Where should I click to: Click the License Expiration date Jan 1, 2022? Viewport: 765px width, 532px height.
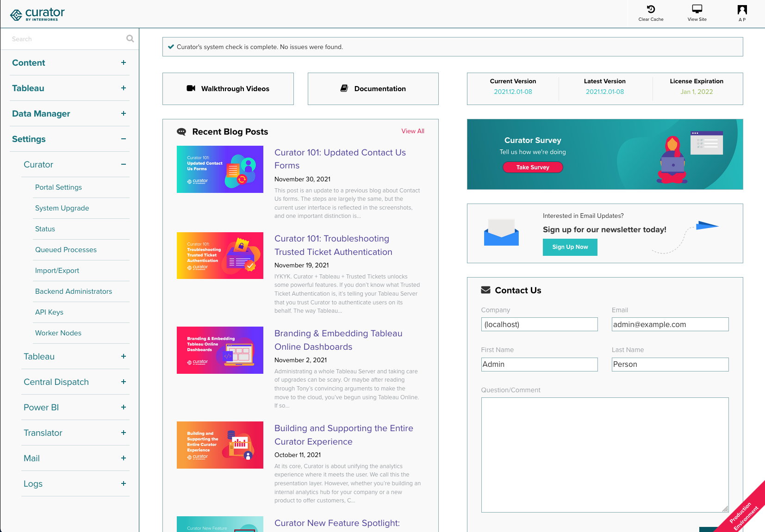point(697,92)
